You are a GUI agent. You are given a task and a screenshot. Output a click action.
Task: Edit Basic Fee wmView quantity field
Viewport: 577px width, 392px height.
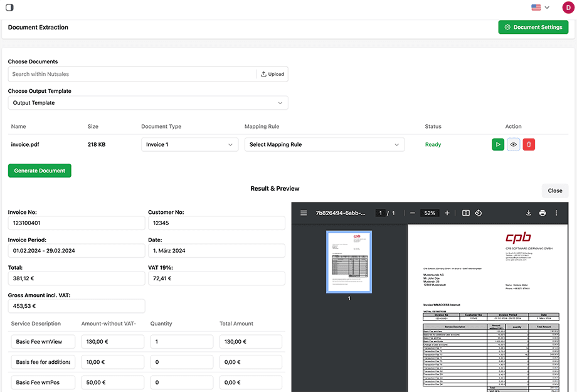click(x=182, y=342)
